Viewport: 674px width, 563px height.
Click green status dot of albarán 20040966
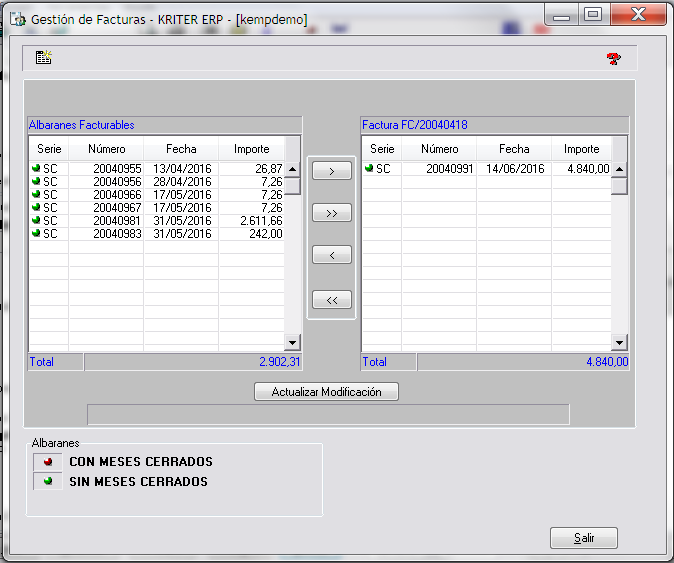pos(36,194)
